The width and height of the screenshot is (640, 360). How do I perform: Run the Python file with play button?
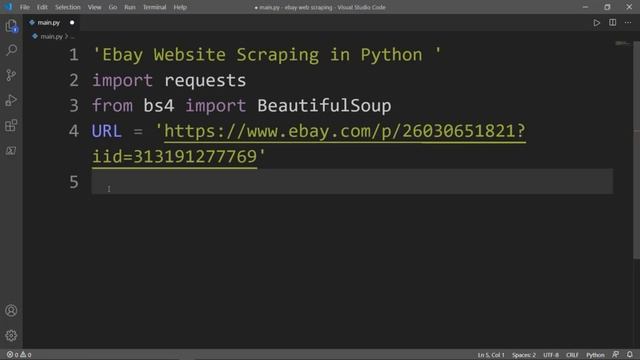(596, 23)
